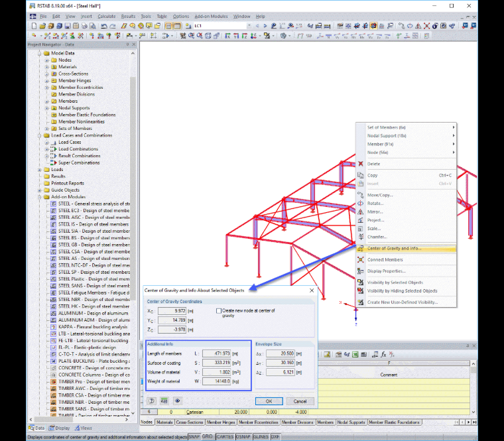Show view in Z direction
The width and height of the screenshot is (504, 441).
(244, 36)
